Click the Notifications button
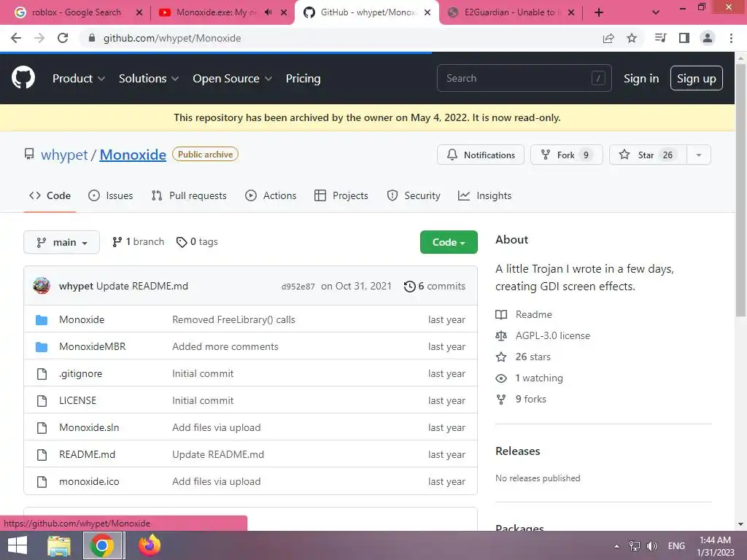Image resolution: width=747 pixels, height=560 pixels. click(x=481, y=155)
